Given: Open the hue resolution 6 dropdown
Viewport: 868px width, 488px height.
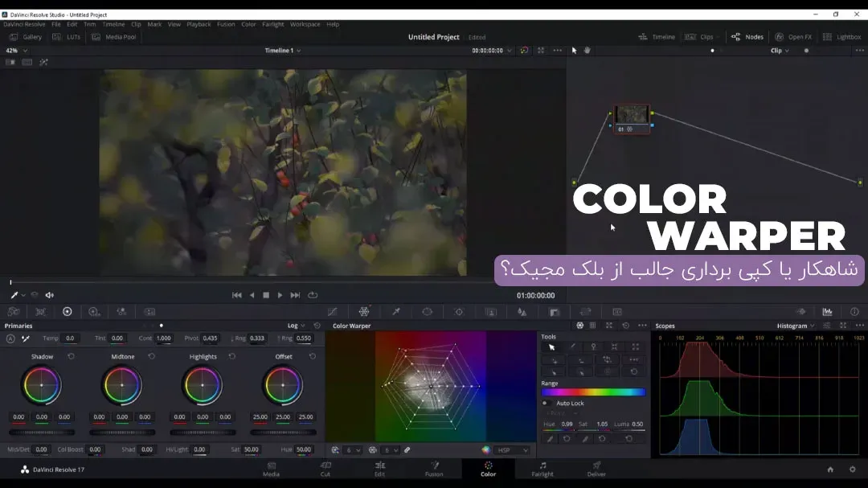Looking at the screenshot, I should (353, 450).
